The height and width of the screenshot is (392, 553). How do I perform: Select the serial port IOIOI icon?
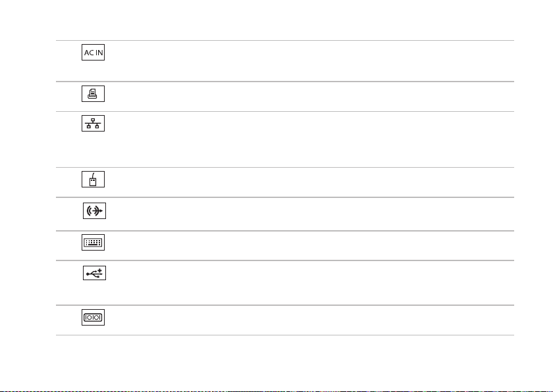[x=93, y=317]
